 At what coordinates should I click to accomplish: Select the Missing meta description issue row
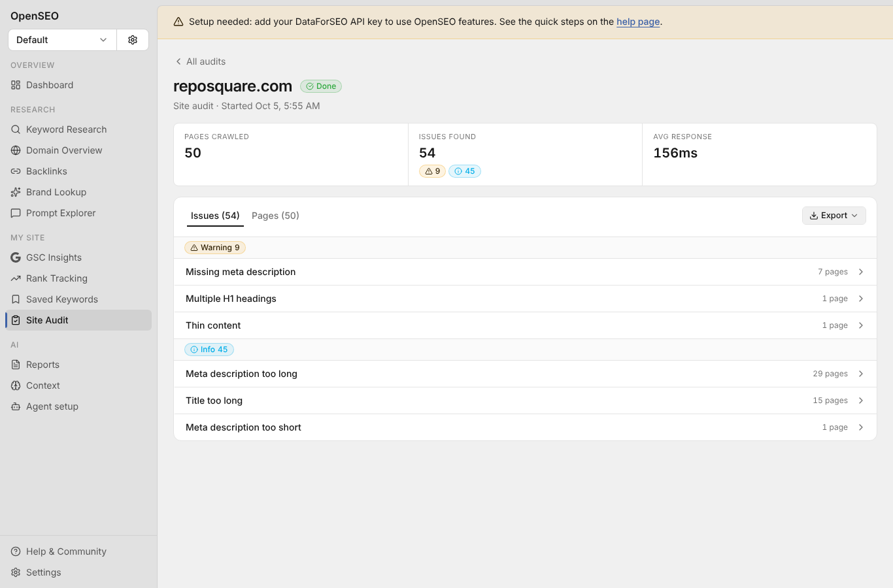(525, 272)
